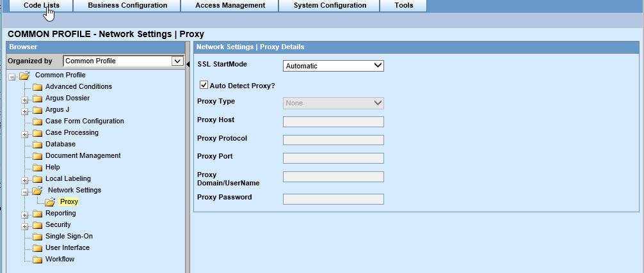Select Document Management in the tree
The image size is (644, 273).
(83, 155)
